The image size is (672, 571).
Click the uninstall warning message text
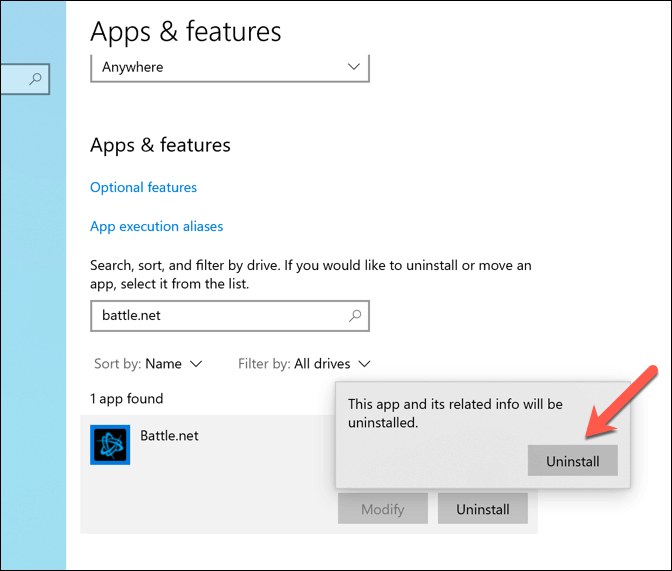[455, 414]
